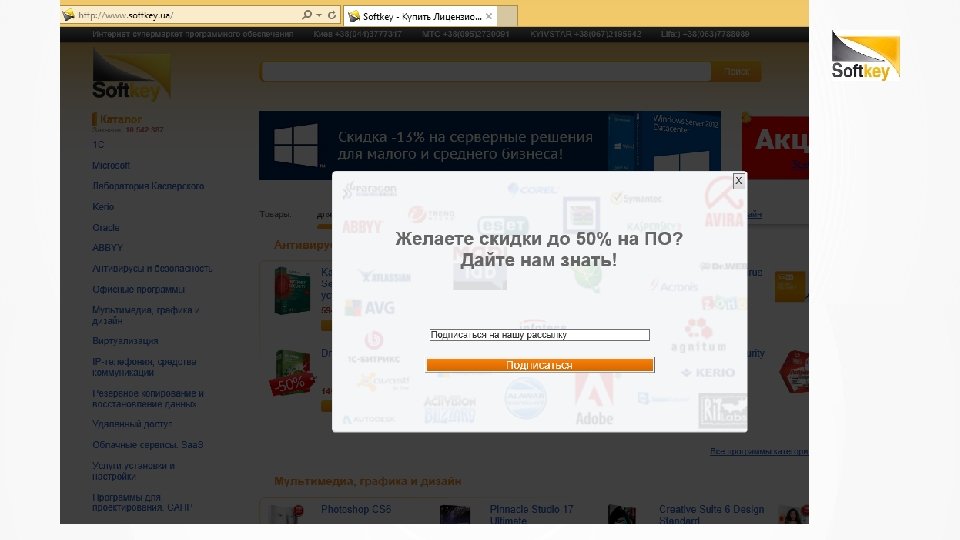Click the Товары label above product list
Screen dimensions: 960x540
click(275, 214)
